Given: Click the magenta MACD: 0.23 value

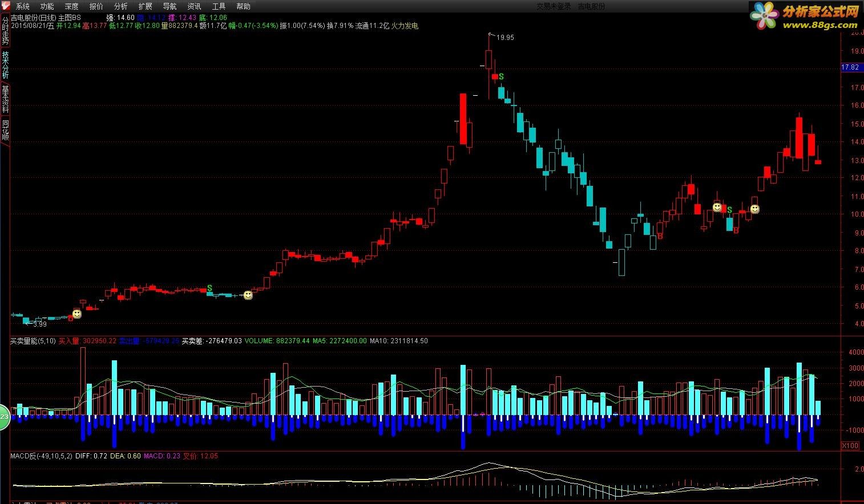Looking at the screenshot, I should 162,456.
